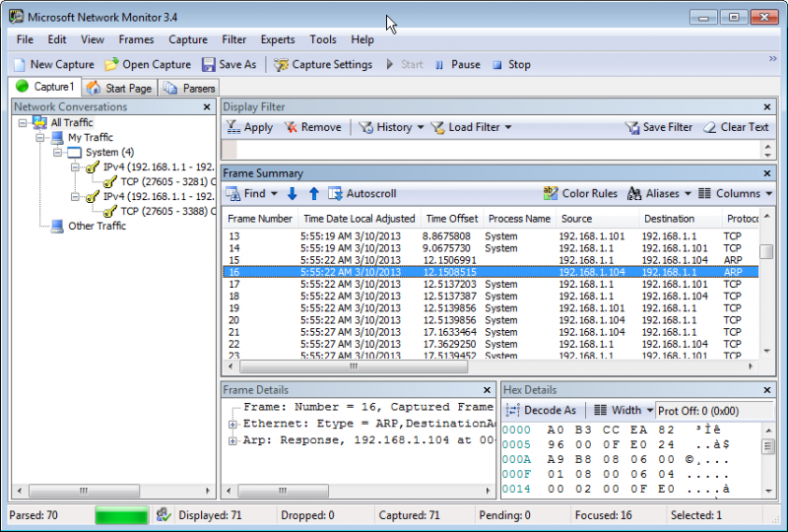The image size is (788, 532).
Task: Remove the display filter
Action: click(312, 128)
